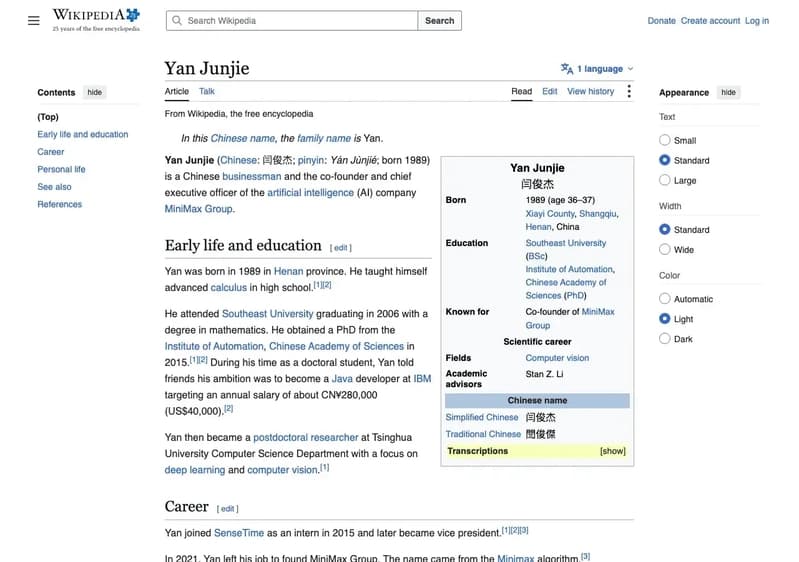This screenshot has width=799, height=562.
Task: Select Standard text size
Action: [x=664, y=160]
